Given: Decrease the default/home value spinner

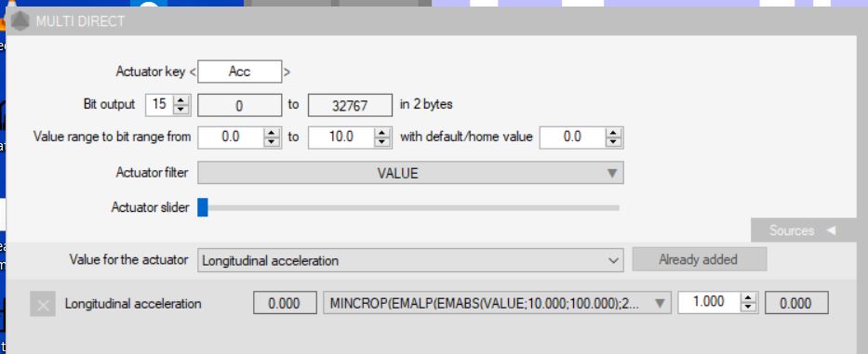Looking at the screenshot, I should 613,142.
